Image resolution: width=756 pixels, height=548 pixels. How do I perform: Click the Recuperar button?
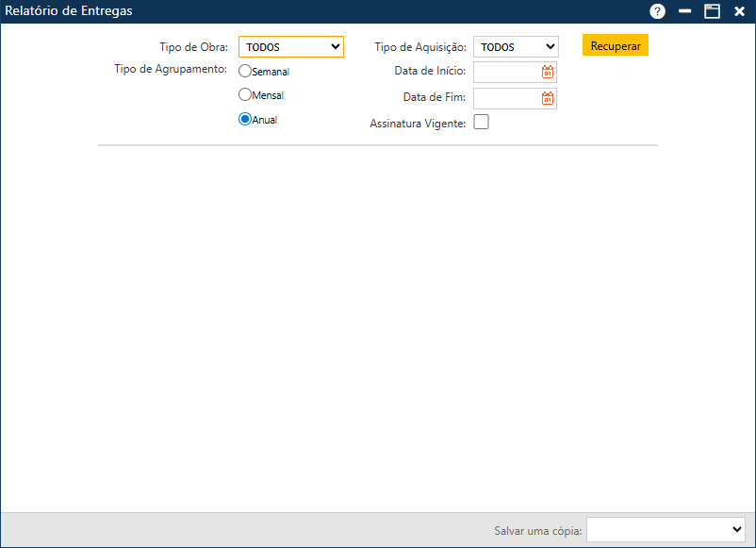click(615, 44)
